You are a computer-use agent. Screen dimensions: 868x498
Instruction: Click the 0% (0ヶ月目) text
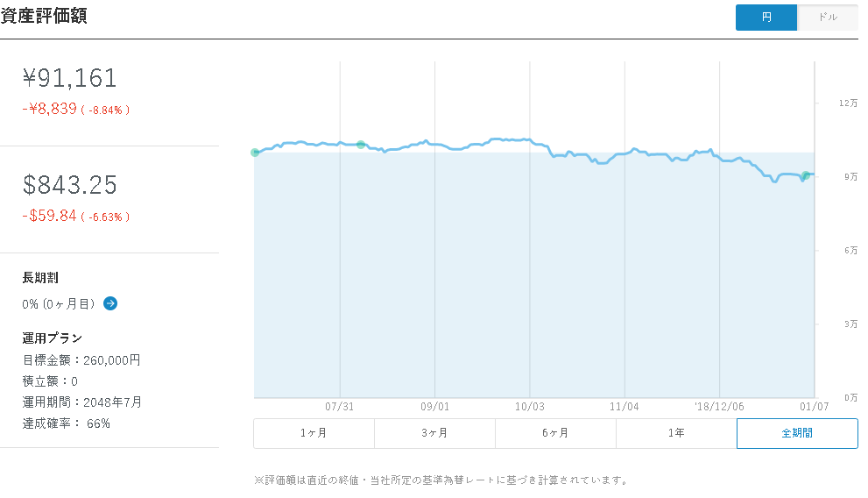click(59, 304)
